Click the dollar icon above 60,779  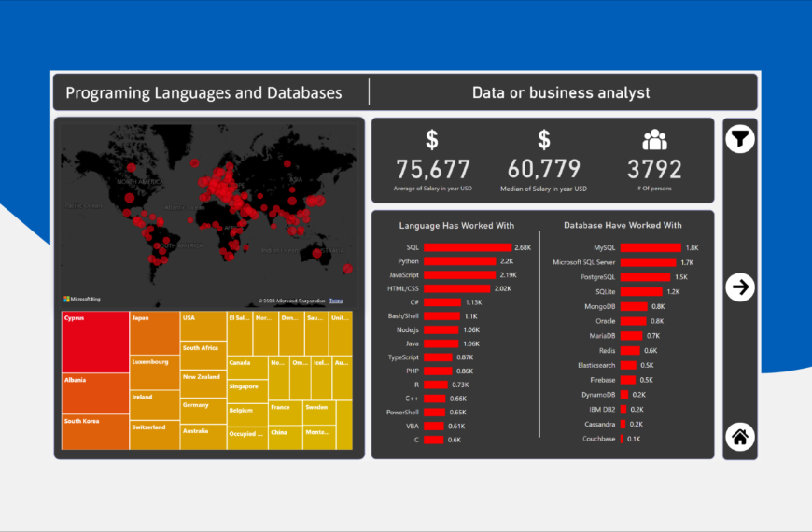tap(544, 140)
